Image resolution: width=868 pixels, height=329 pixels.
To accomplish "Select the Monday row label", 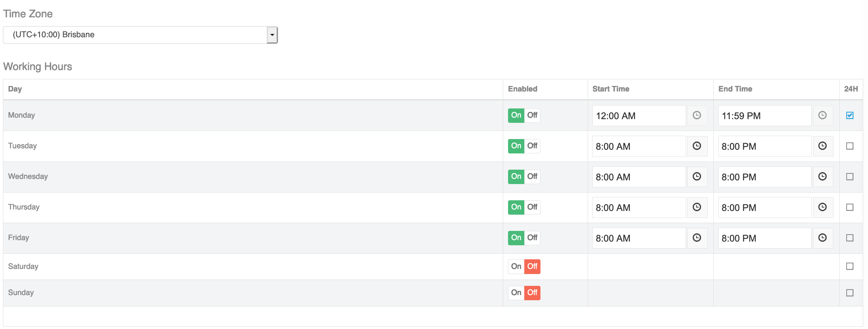I will click(21, 115).
